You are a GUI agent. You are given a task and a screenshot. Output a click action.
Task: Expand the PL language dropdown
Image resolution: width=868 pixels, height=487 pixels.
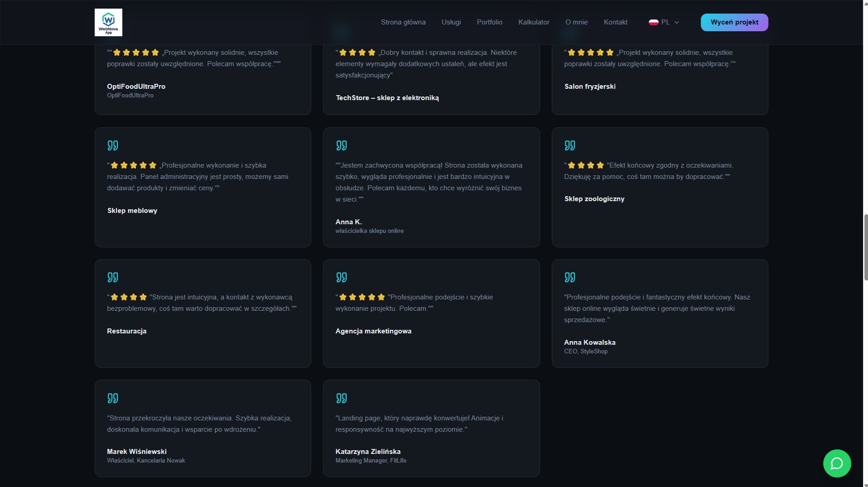click(665, 22)
